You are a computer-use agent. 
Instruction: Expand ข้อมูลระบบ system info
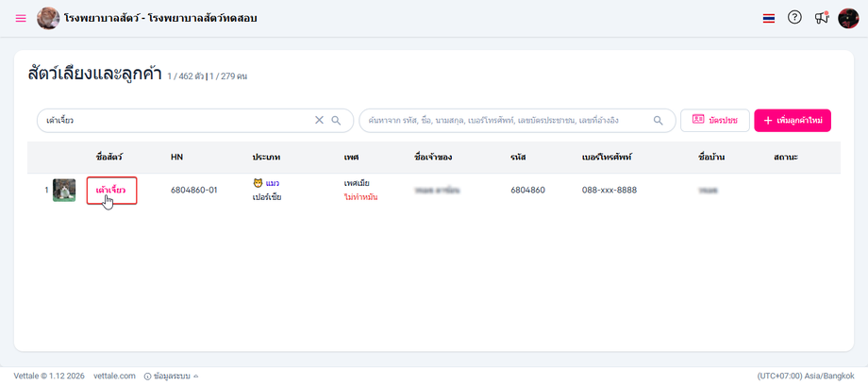(171, 376)
